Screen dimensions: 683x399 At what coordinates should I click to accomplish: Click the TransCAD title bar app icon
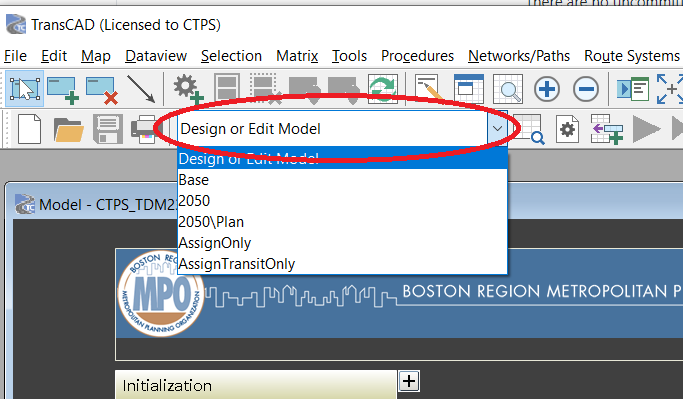coord(16,24)
